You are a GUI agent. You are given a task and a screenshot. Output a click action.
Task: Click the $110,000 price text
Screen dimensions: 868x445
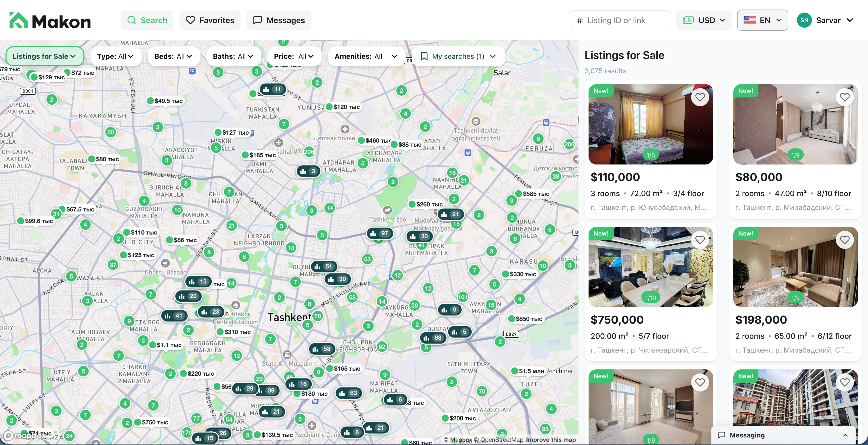(615, 177)
